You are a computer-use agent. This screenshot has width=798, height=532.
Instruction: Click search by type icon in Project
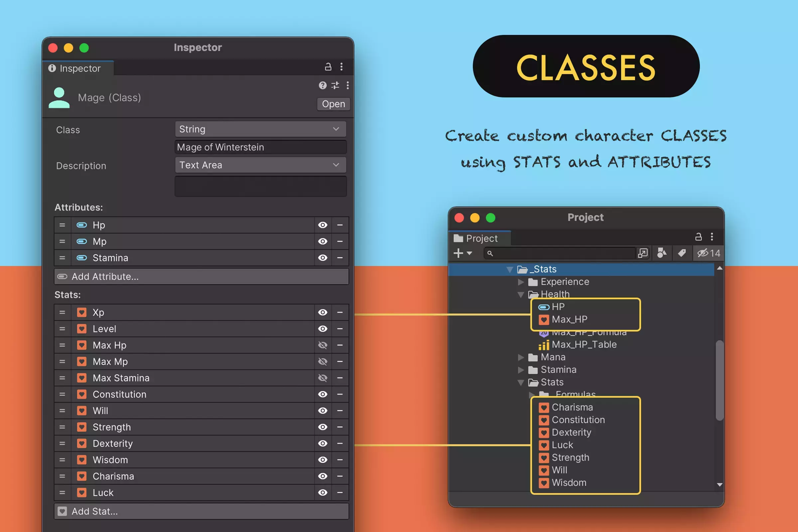click(662, 253)
